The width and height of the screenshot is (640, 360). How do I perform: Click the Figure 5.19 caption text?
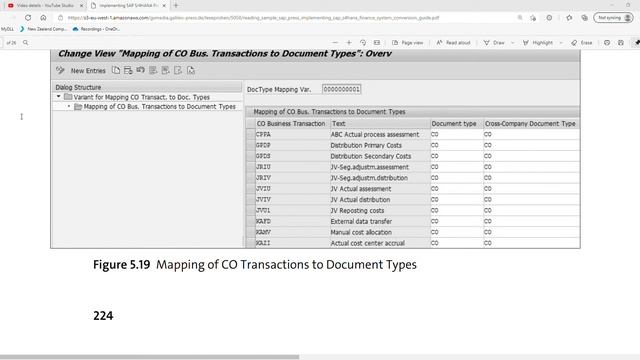255,265
